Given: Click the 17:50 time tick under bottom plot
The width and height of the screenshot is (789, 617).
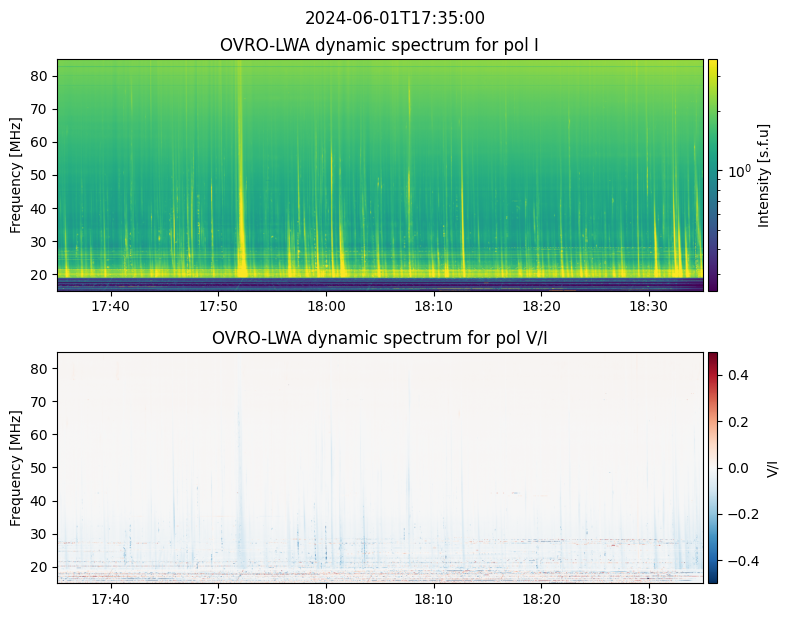Looking at the screenshot, I should coord(218,599).
